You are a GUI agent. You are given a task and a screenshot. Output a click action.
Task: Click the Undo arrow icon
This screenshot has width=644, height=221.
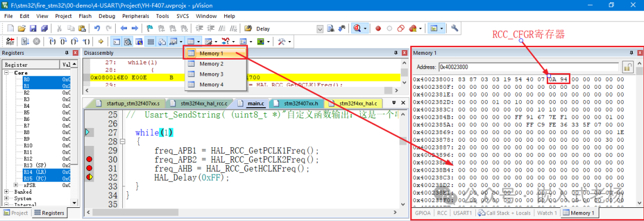pos(97,28)
